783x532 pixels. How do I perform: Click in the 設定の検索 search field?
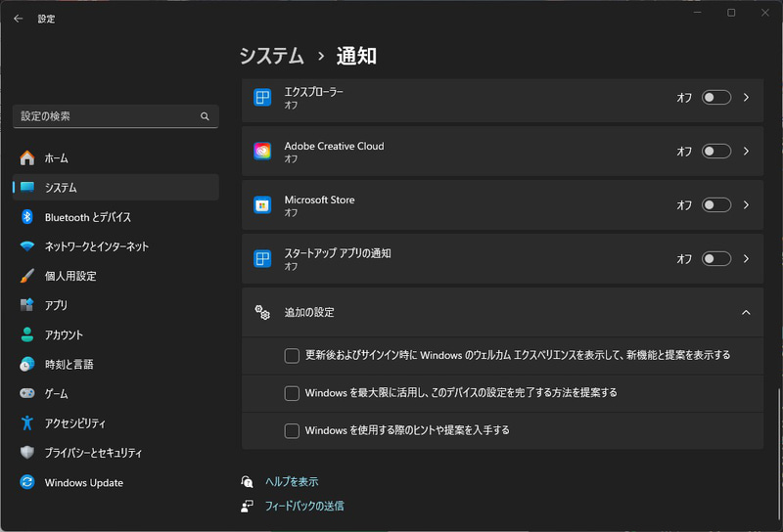(x=115, y=116)
